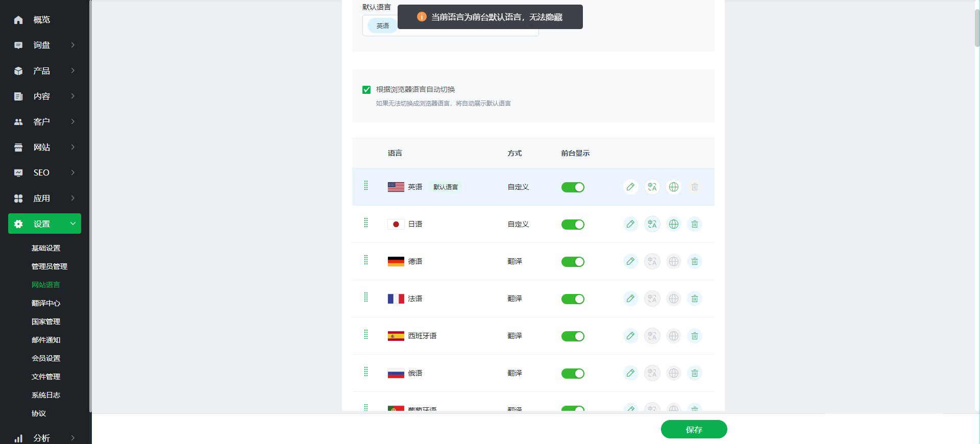
Task: Delete the 德语 language with trash icon
Action: click(695, 261)
